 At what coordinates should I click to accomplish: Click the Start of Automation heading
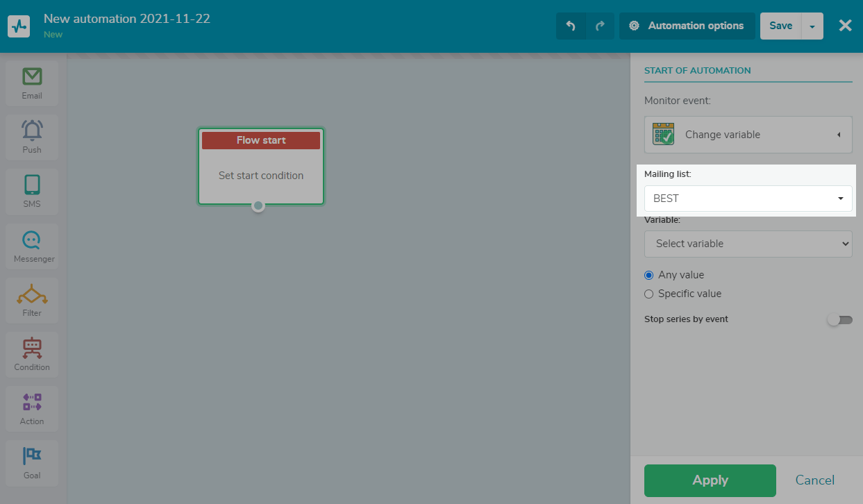(x=698, y=71)
